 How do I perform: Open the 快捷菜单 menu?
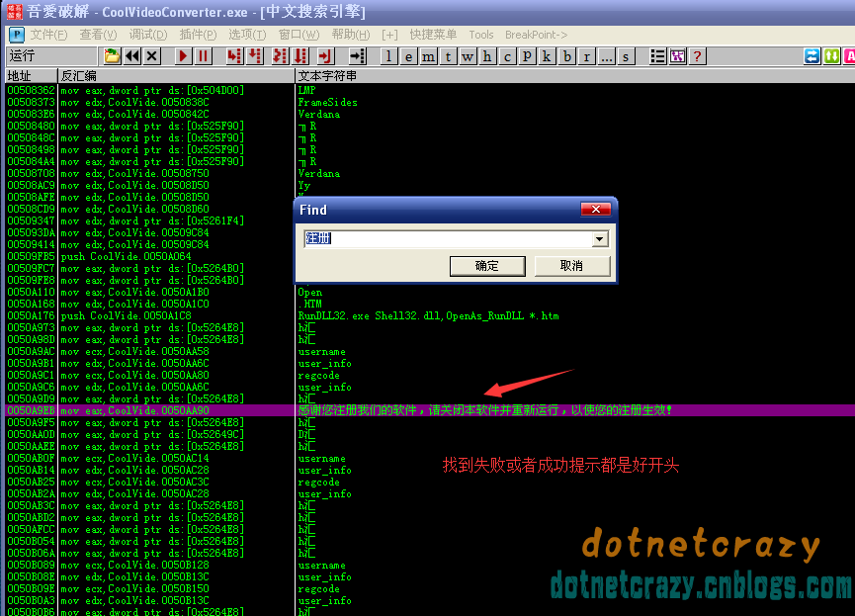(x=434, y=35)
